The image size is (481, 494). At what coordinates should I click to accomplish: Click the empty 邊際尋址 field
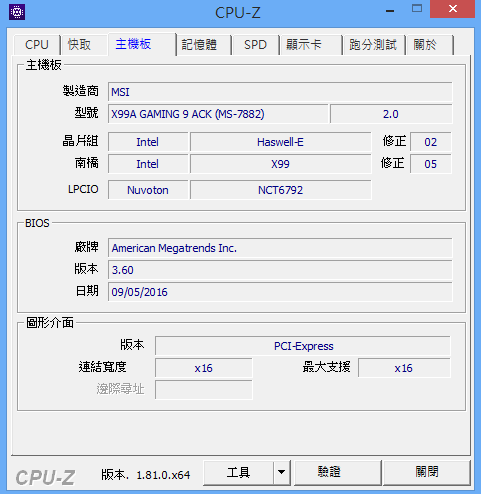(x=204, y=390)
